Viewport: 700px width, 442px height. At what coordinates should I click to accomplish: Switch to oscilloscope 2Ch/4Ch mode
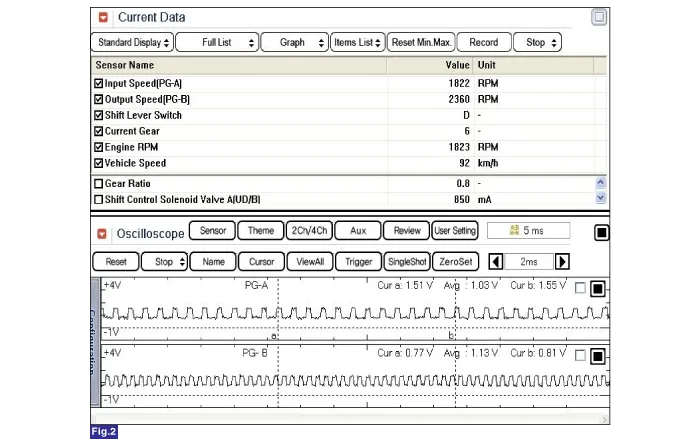click(308, 231)
